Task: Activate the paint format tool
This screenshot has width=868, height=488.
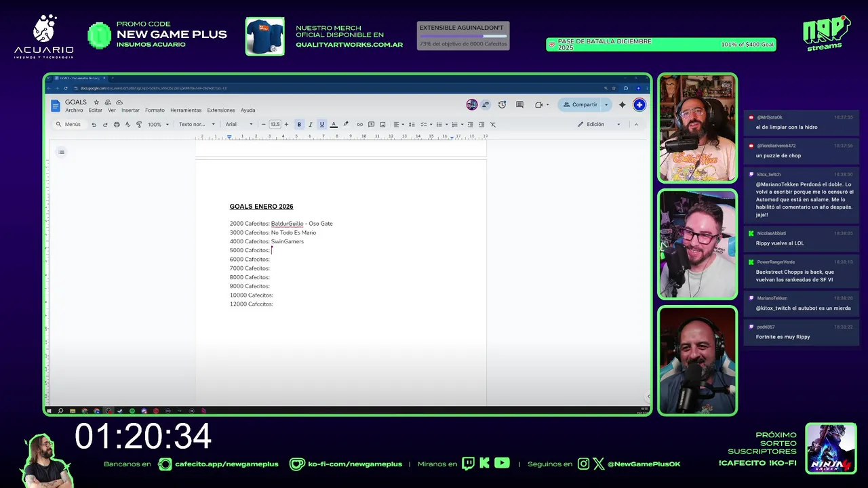Action: pyautogui.click(x=139, y=125)
